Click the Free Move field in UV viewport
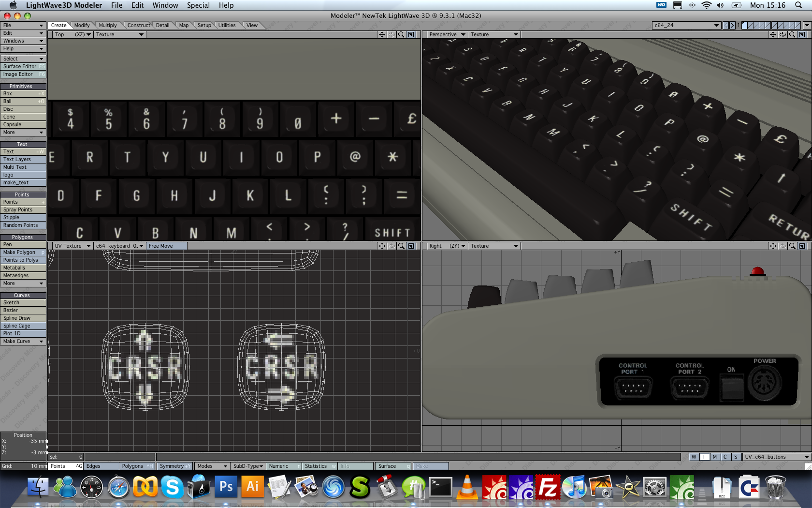812x508 pixels. [167, 246]
